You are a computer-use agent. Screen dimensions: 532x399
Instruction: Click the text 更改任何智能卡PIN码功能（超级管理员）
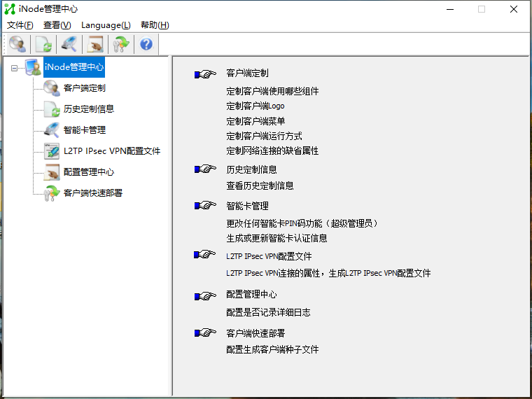[x=302, y=223]
